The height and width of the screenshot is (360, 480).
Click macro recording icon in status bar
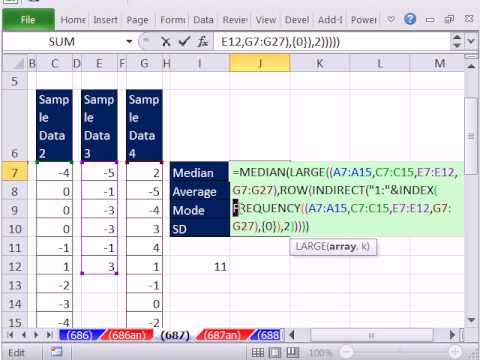pos(56,352)
